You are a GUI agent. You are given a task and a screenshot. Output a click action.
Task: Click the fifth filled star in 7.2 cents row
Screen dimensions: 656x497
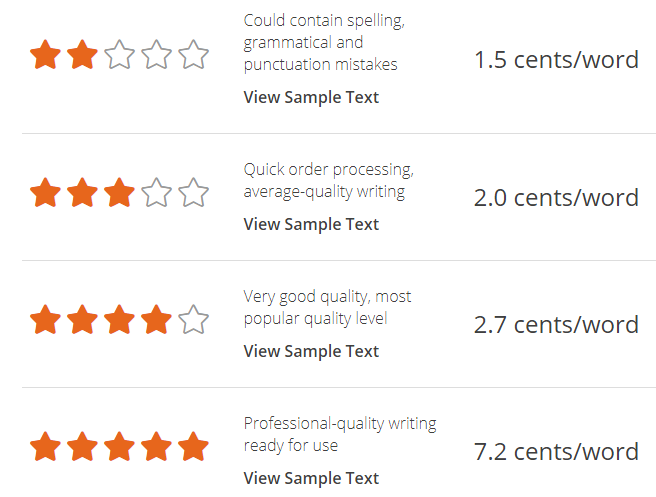tap(193, 446)
